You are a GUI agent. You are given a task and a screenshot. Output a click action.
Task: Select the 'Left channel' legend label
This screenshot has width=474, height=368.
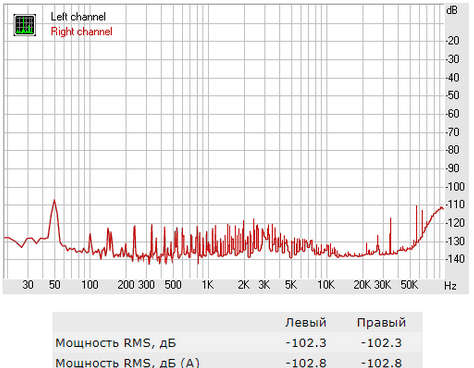pos(78,17)
